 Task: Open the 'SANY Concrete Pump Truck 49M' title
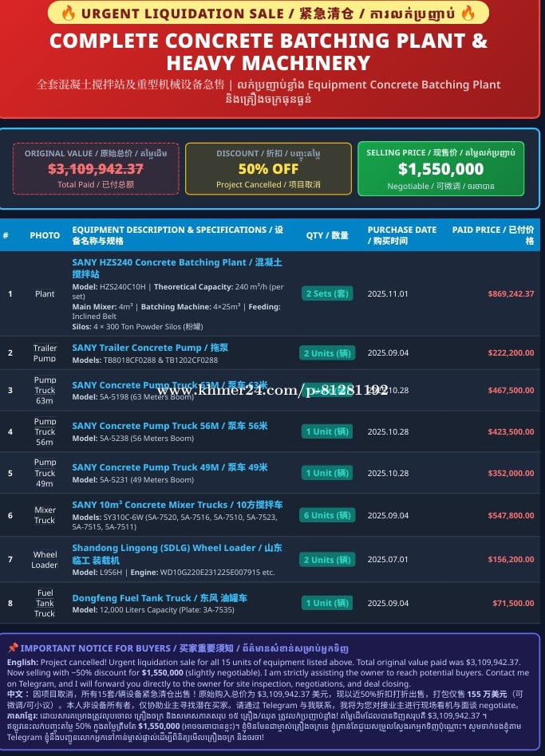tap(170, 467)
